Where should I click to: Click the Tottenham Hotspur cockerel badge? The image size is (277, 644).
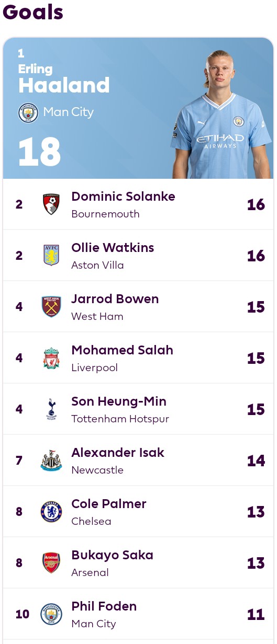point(51,409)
